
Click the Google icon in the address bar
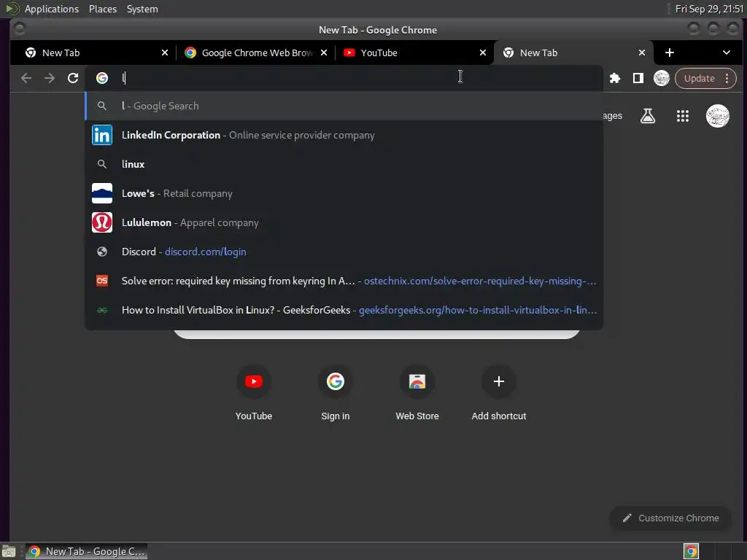(x=102, y=78)
